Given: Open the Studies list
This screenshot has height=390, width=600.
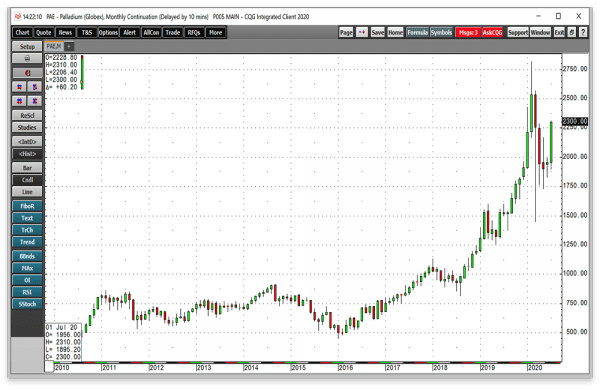Looking at the screenshot, I should 27,127.
